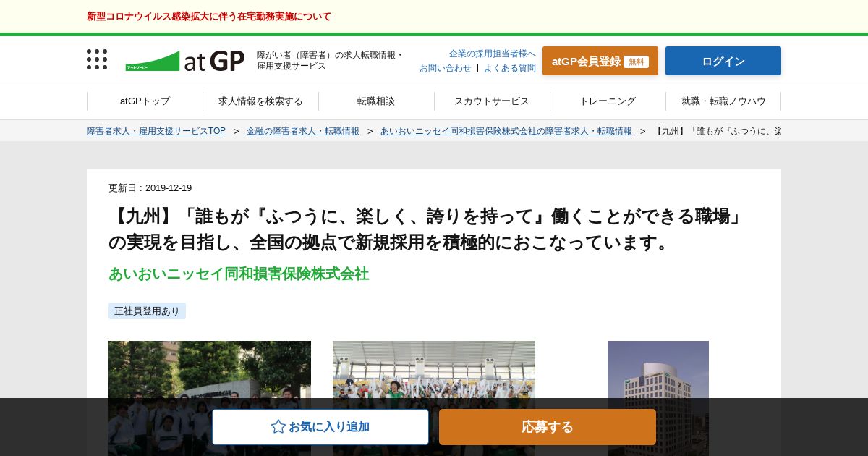Open お問い合わせ link
Screen dimensions: 868x456
point(446,68)
